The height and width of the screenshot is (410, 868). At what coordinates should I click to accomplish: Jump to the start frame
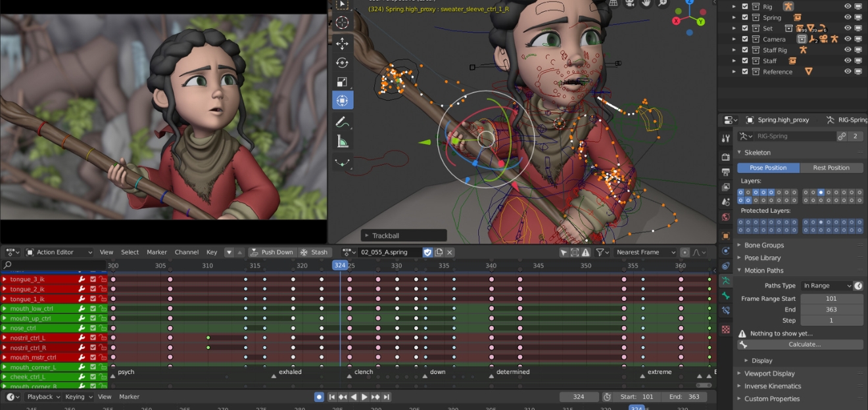click(x=332, y=397)
